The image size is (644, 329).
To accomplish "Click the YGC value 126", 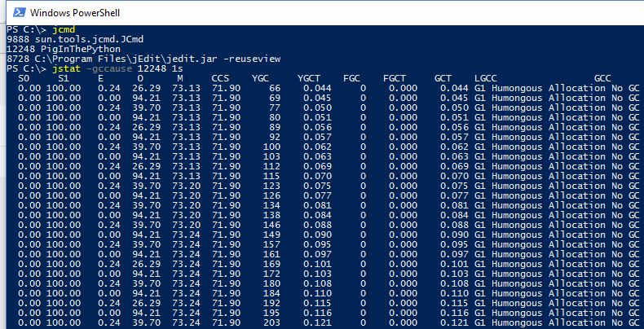I will tap(272, 195).
